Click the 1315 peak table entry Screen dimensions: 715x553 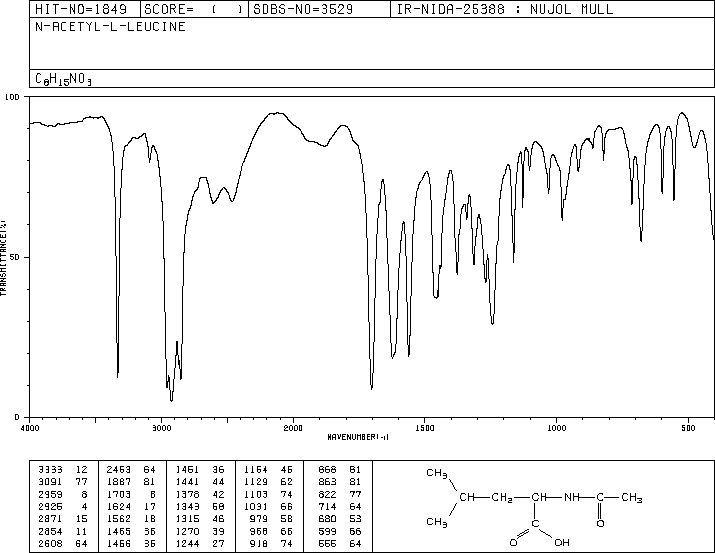tap(187, 519)
